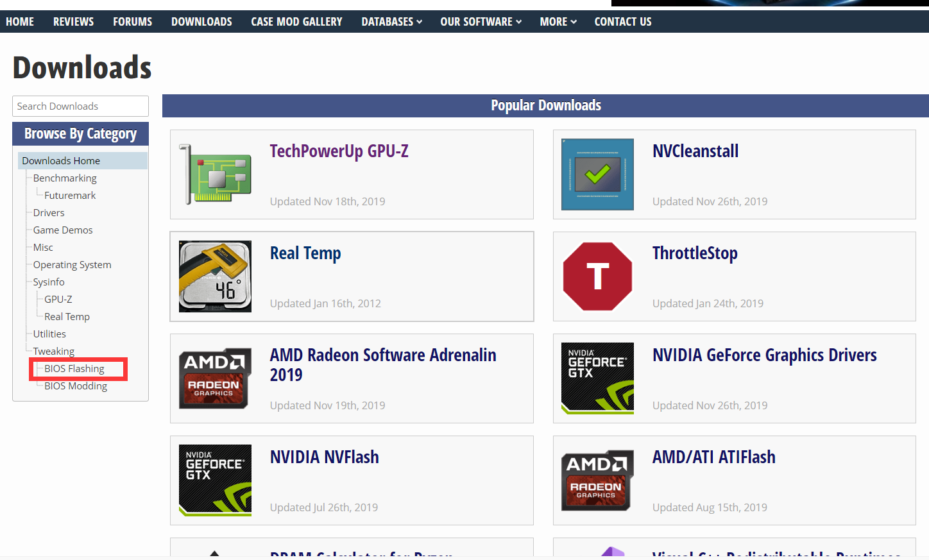Open the Forums menu item

pos(132,22)
